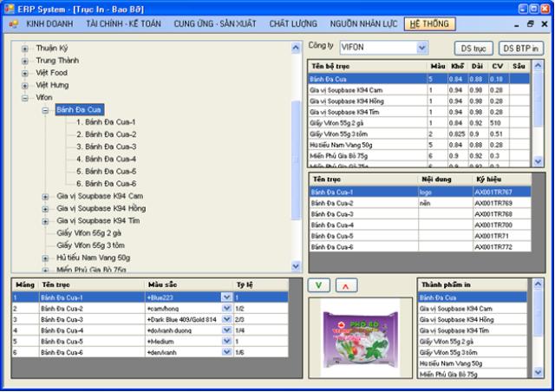Click tree panel scrollbar up arrow
Screen dimensions: 555x392
296,48
